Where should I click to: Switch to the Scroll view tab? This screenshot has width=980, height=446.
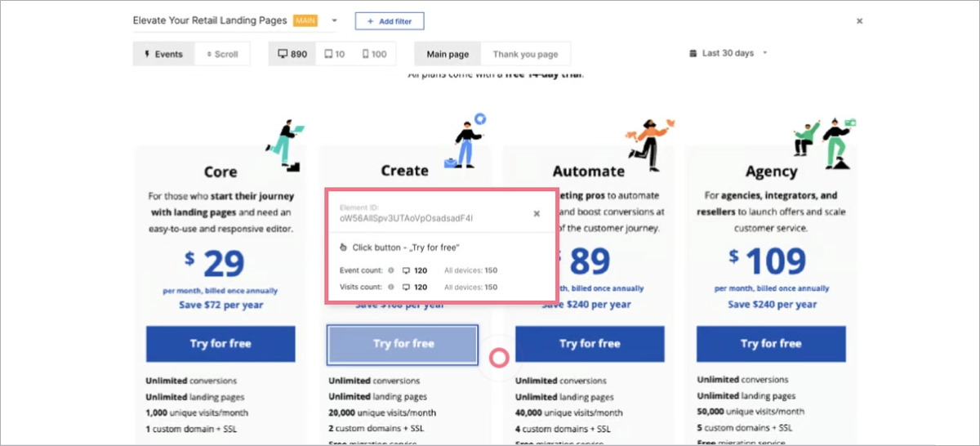(222, 54)
